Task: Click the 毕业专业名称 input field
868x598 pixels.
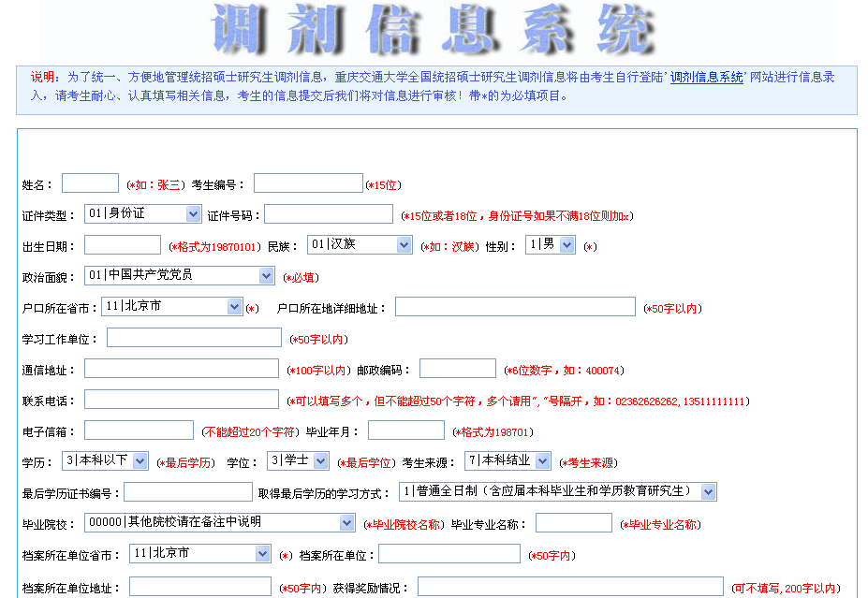Action: tap(574, 523)
